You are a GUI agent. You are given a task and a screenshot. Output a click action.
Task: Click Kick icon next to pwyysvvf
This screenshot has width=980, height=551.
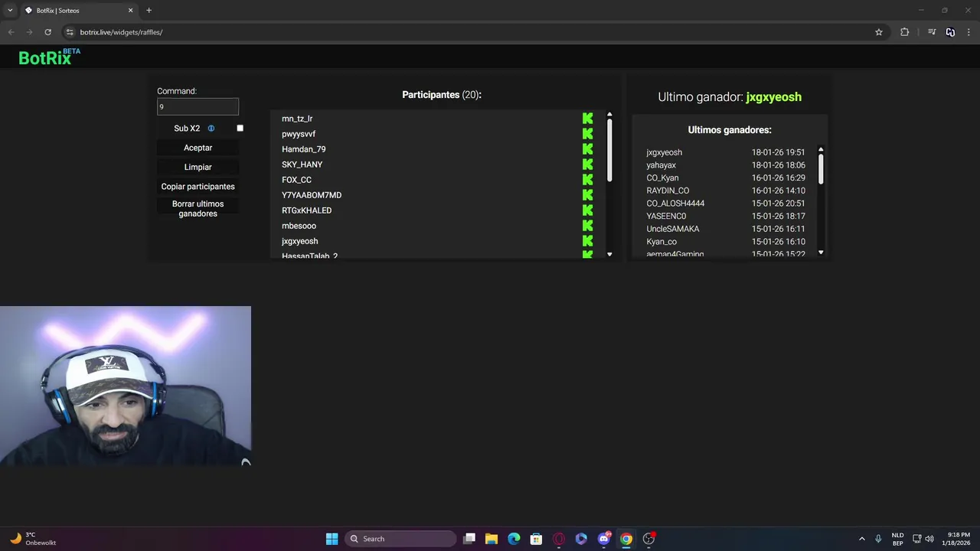[x=587, y=134]
